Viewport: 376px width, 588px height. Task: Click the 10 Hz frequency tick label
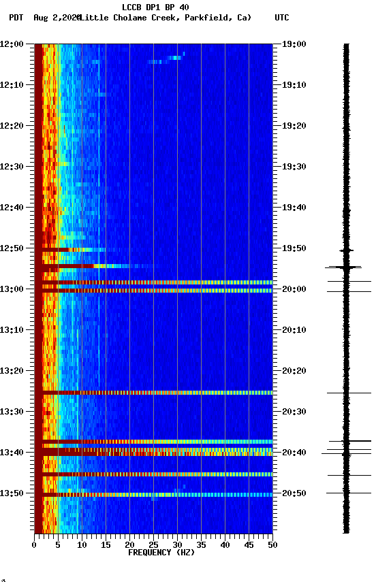[x=82, y=545]
